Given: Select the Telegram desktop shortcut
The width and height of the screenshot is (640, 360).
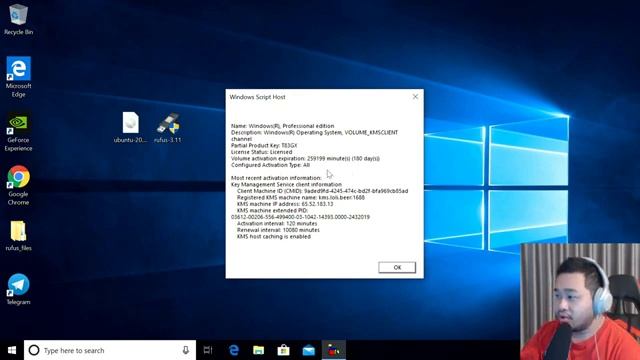Looking at the screenshot, I should click(x=18, y=289).
